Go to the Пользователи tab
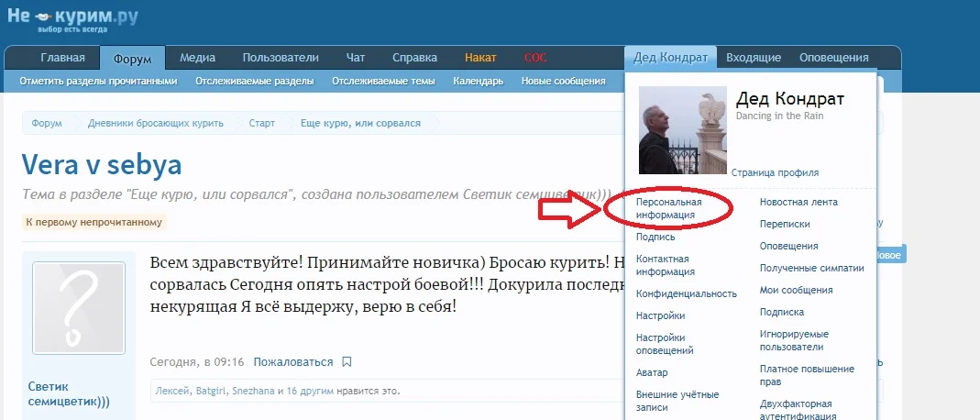Screen dimensions: 980x420 pos(281,58)
